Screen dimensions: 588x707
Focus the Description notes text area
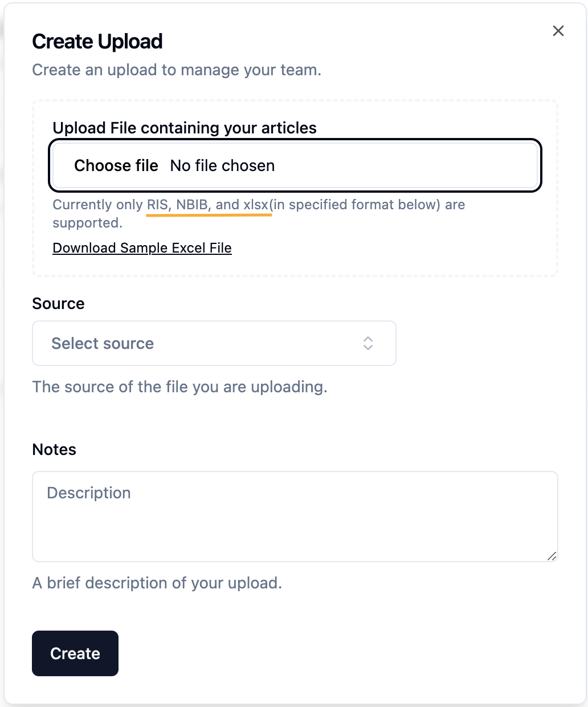pos(295,517)
